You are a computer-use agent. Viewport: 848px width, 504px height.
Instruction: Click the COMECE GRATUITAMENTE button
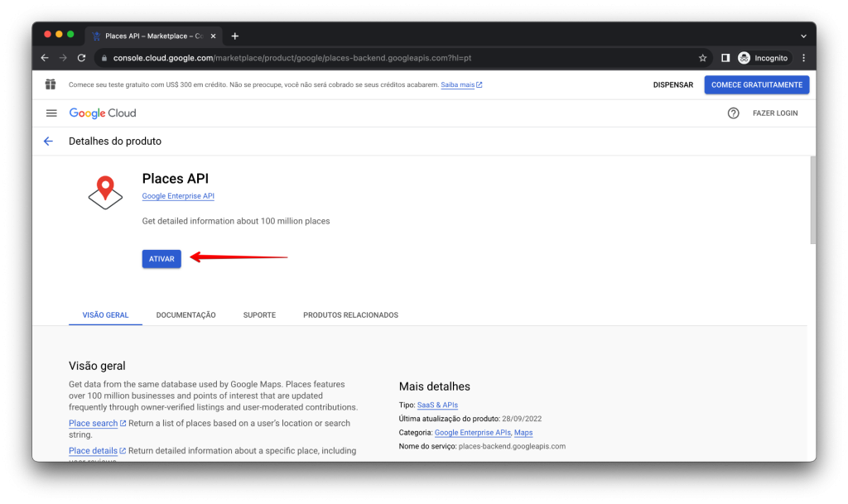tap(757, 84)
